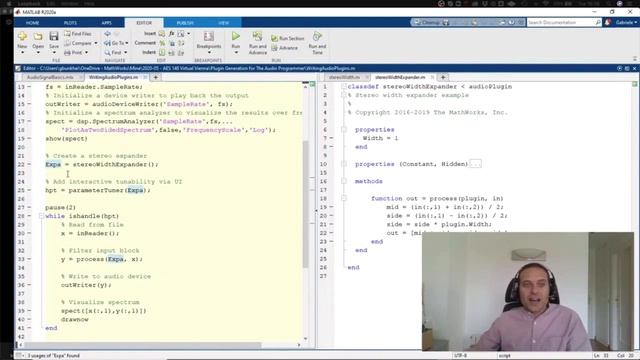Image resolution: width=640 pixels, height=360 pixels.
Task: Click the fx insert function icon
Action: tap(171, 34)
